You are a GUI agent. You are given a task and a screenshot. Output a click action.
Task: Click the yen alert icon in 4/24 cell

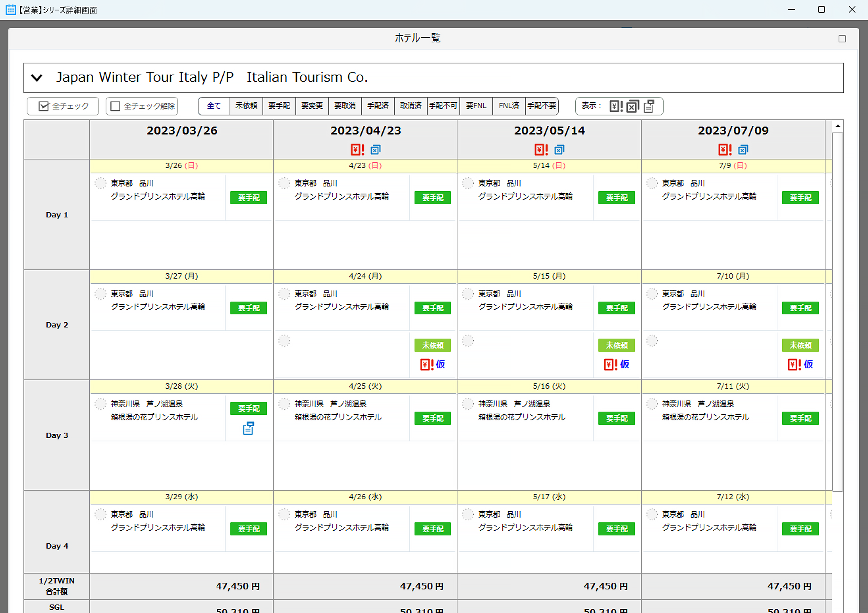coord(427,365)
